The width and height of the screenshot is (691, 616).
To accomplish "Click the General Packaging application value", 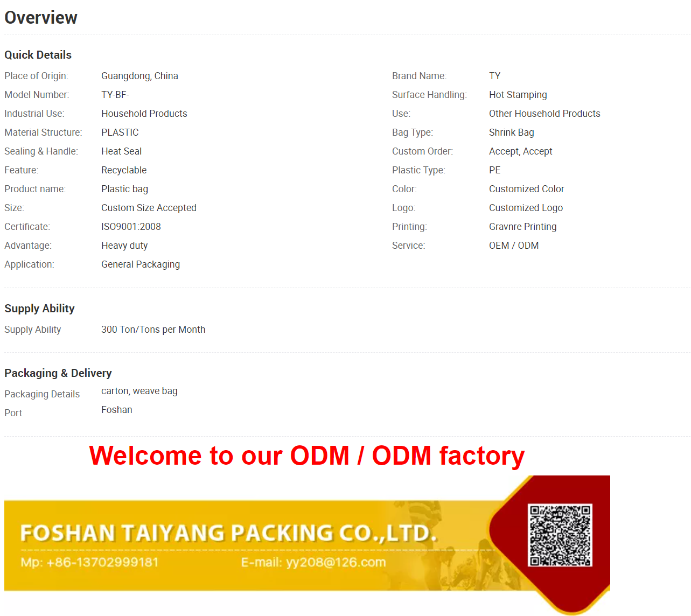I will coord(141,264).
